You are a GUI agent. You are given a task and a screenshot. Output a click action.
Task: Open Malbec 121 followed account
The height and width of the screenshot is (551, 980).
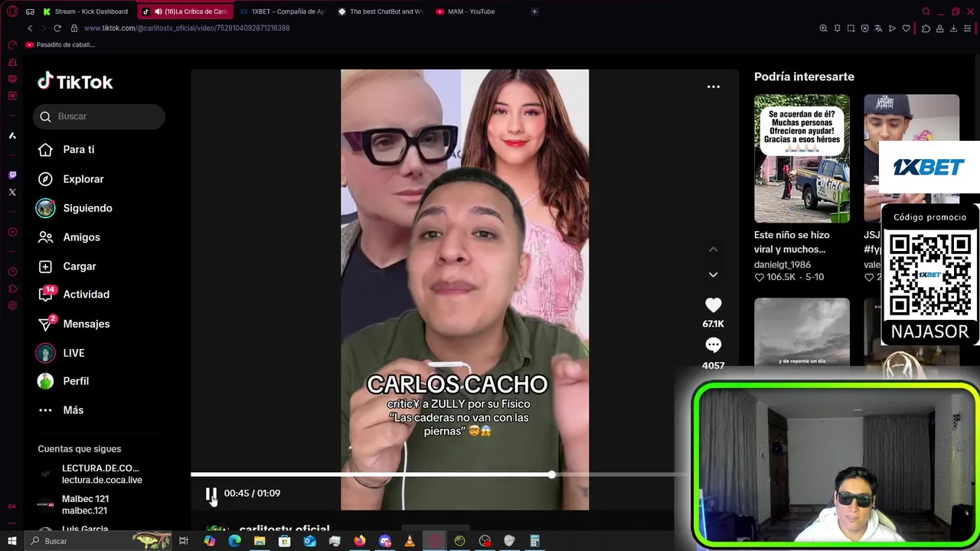click(x=73, y=504)
